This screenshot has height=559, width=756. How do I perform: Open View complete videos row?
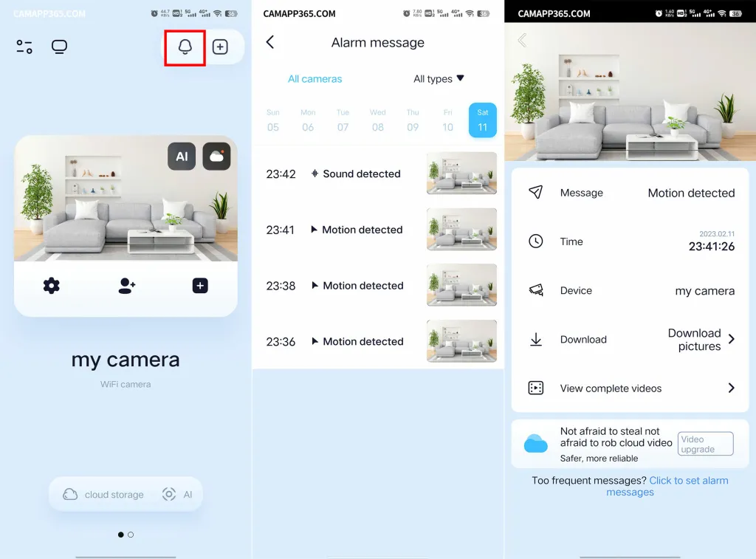click(x=630, y=388)
